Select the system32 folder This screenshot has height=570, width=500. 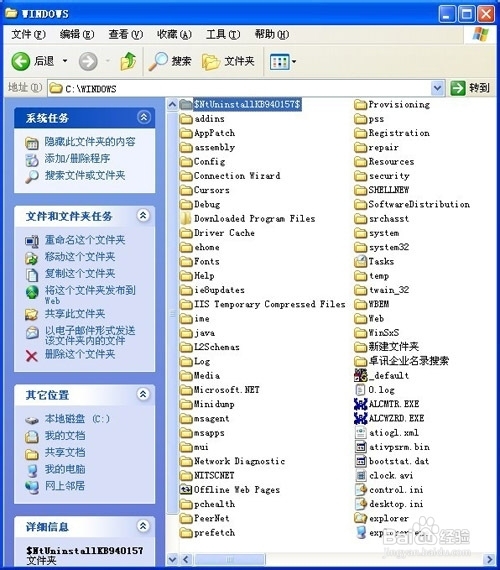pyautogui.click(x=382, y=247)
